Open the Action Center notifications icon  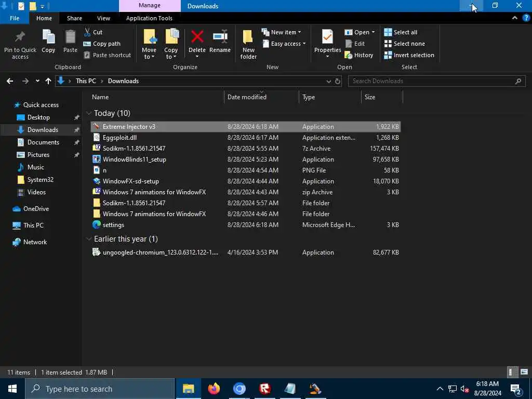(x=516, y=389)
